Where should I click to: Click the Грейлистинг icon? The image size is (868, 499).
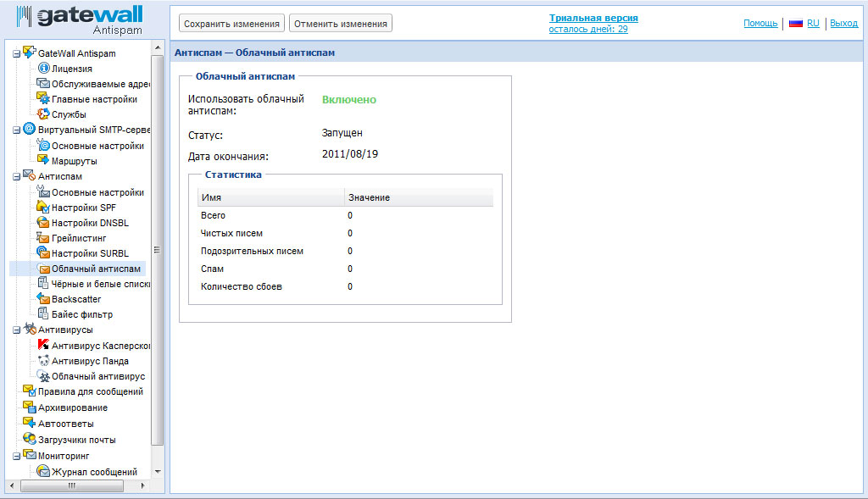click(43, 237)
